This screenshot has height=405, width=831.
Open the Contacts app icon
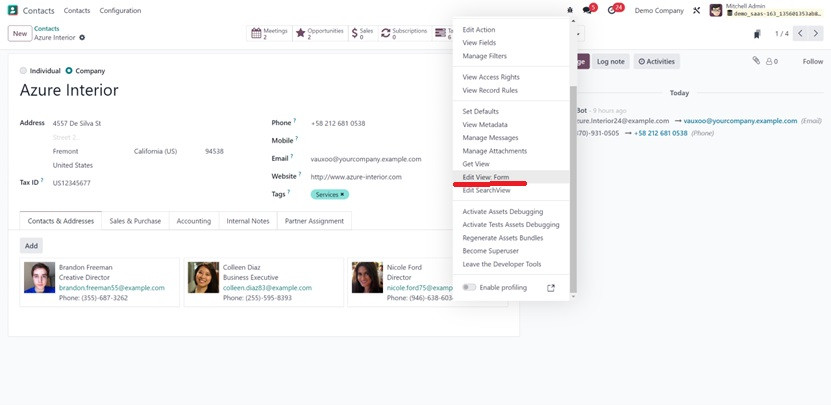[x=13, y=10]
